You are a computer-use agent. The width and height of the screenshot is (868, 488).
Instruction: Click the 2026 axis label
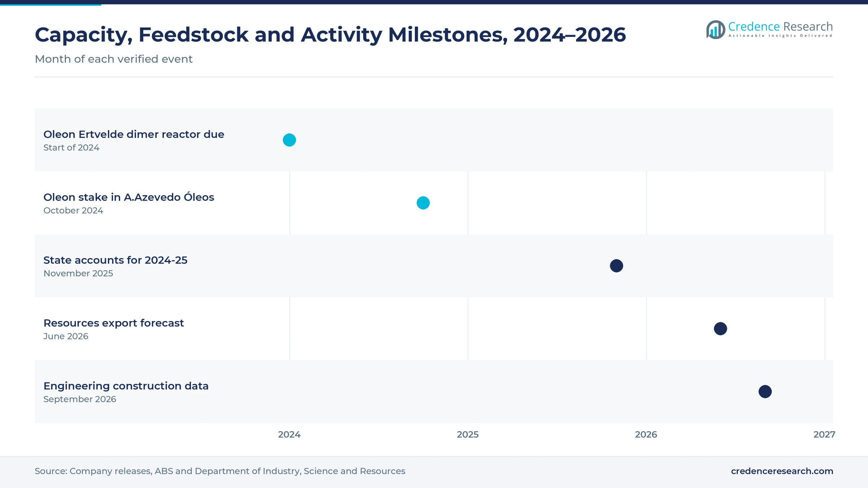tap(646, 435)
